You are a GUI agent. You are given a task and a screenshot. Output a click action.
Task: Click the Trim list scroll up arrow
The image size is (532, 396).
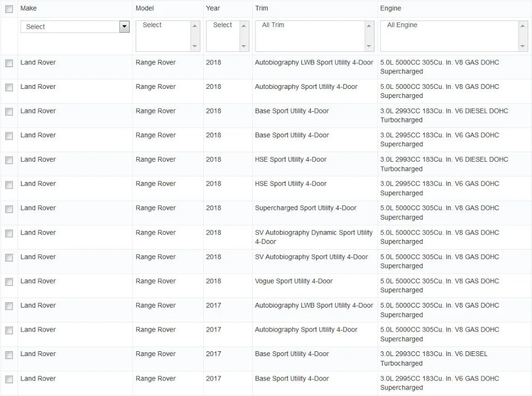[x=369, y=26]
